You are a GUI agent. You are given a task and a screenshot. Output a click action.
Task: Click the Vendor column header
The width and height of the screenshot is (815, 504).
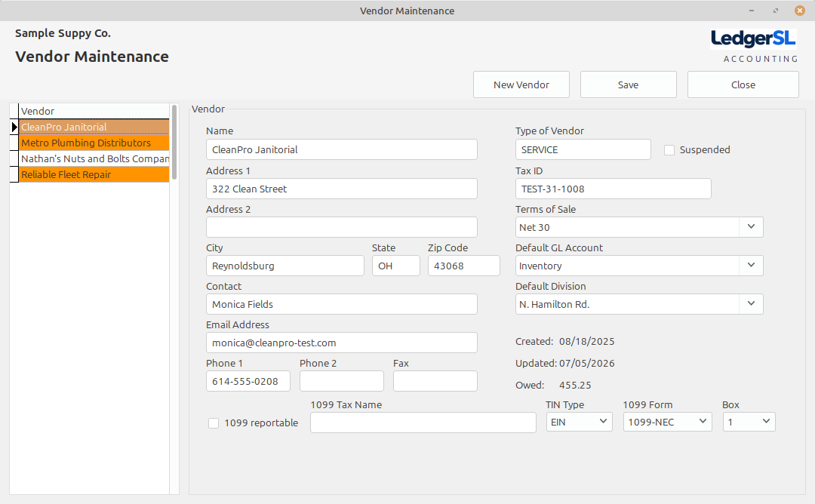[x=94, y=111]
